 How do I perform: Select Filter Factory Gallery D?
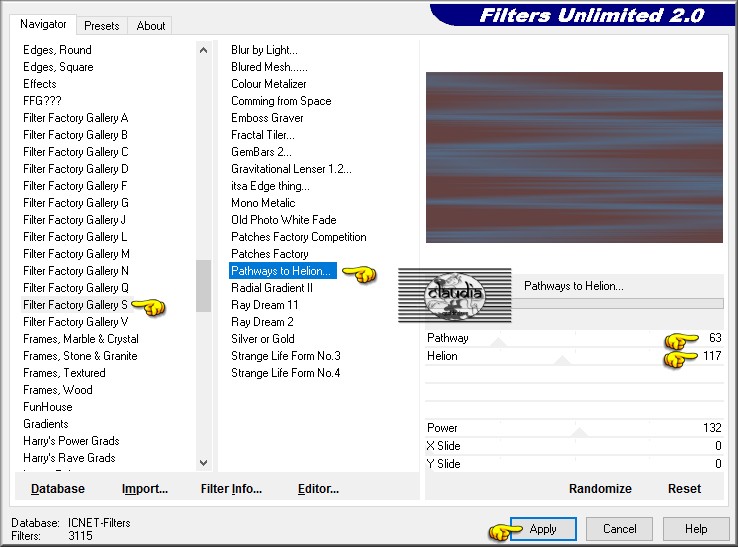tap(76, 169)
